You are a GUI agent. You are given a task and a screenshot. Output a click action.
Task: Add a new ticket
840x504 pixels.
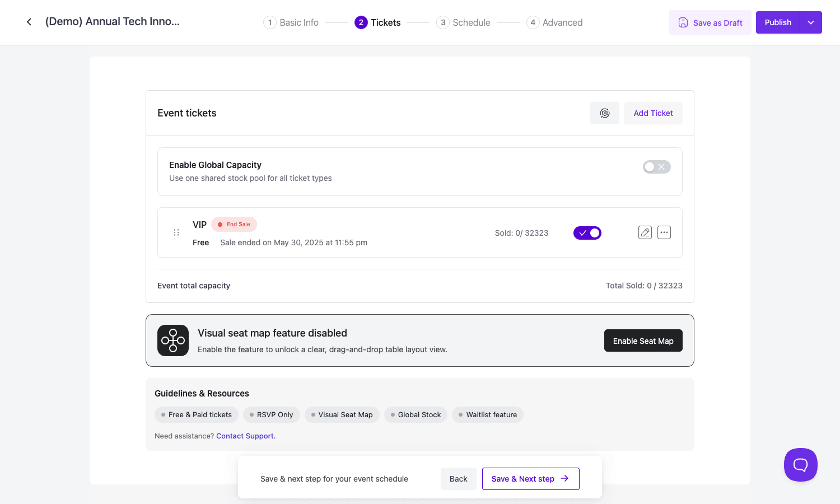tap(653, 113)
